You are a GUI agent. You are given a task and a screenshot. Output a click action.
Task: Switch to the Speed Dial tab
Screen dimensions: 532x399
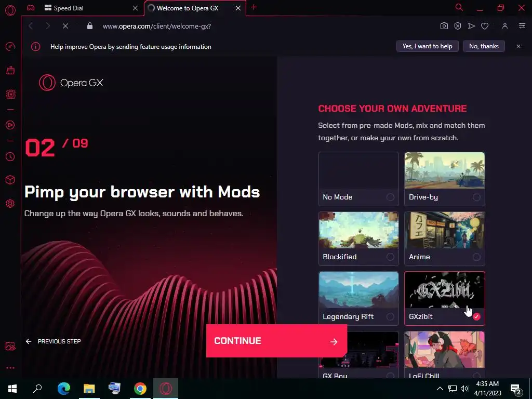tap(83, 8)
